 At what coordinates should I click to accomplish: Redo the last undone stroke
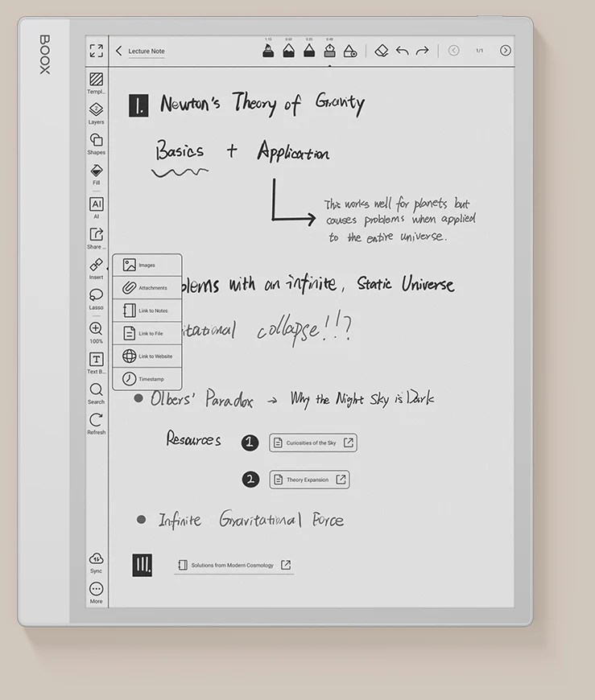pos(422,51)
